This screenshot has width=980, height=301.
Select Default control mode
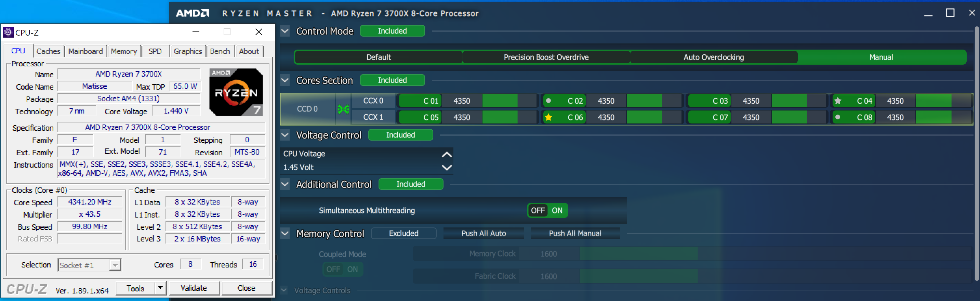[x=379, y=57]
